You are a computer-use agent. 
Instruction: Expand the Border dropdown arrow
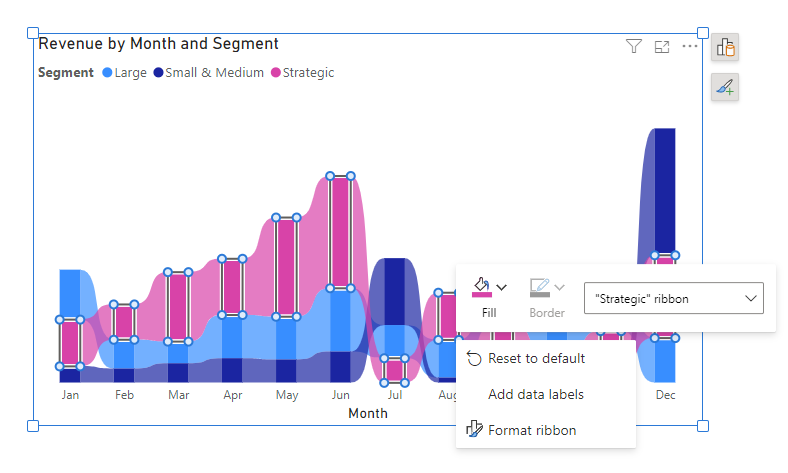(559, 288)
